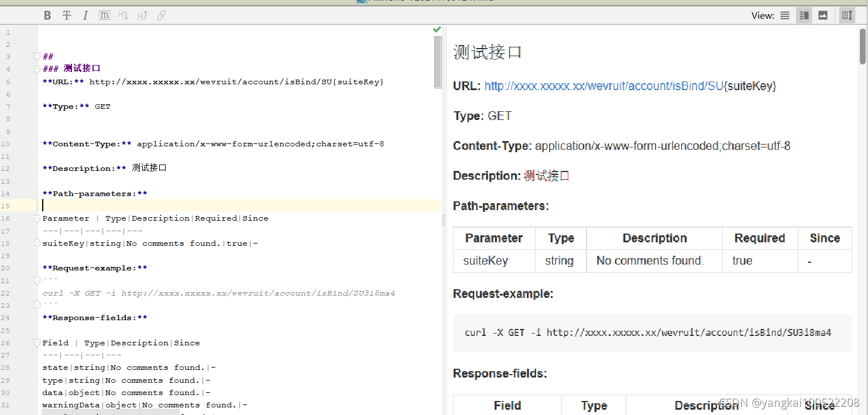The image size is (868, 415).
Task: Click the 'string' cell in preview table
Action: [x=560, y=261]
